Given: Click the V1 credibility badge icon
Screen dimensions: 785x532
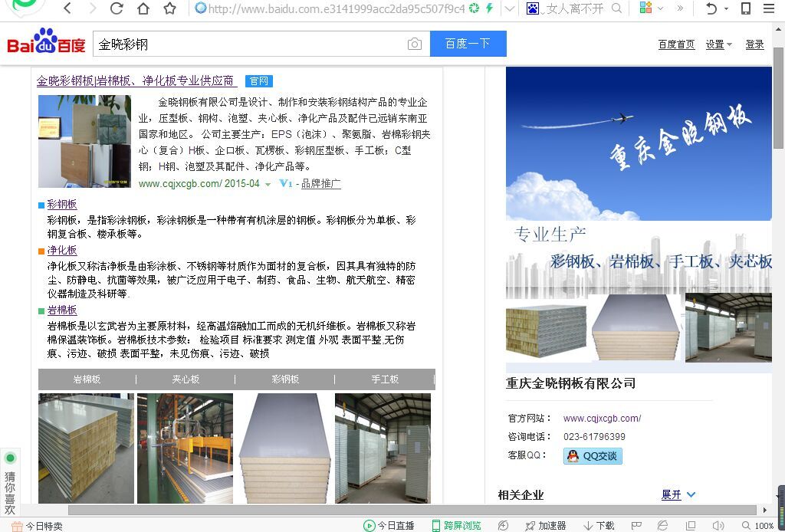Looking at the screenshot, I should point(285,184).
